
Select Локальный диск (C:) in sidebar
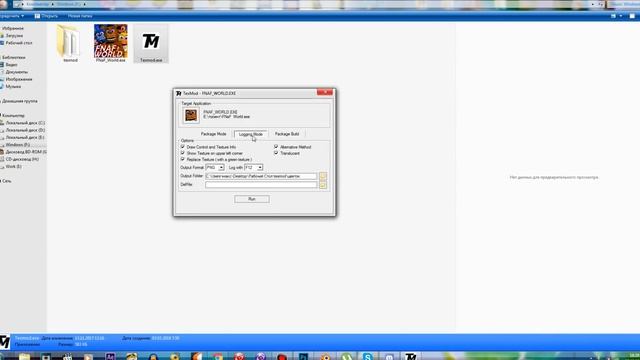(x=25, y=123)
